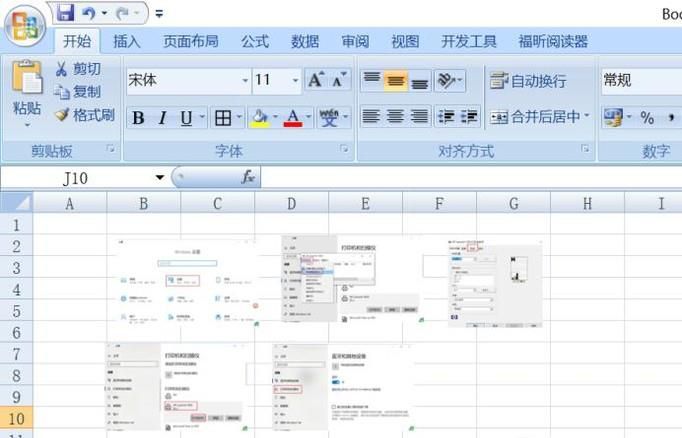Paste clipboard contents with 粘贴

tap(27, 87)
